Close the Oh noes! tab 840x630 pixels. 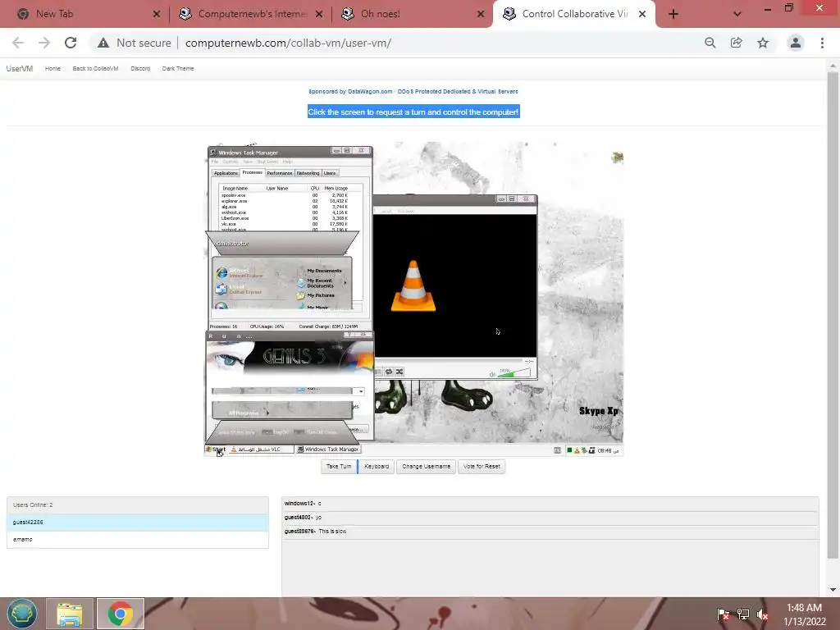(481, 14)
